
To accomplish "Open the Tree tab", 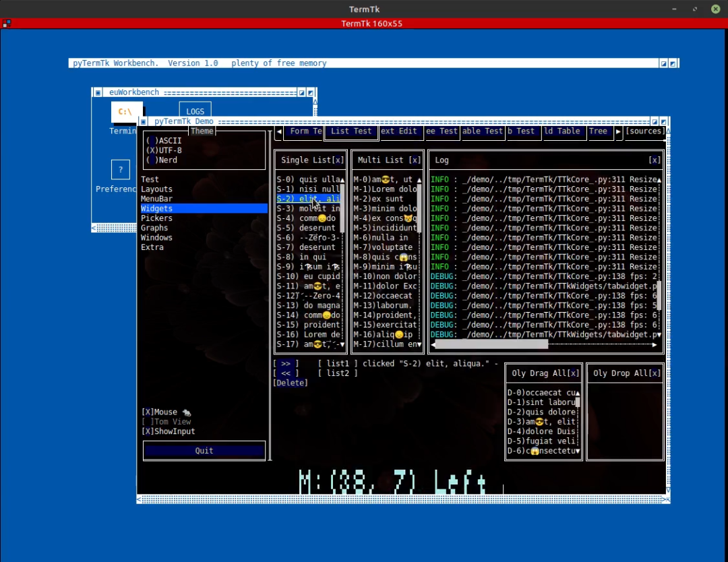I will [599, 131].
